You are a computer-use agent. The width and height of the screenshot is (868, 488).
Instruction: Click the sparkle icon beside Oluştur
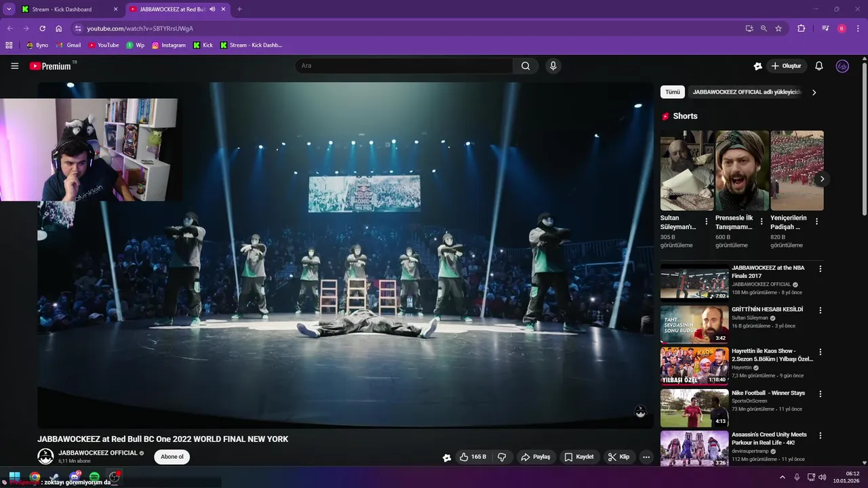(757, 66)
